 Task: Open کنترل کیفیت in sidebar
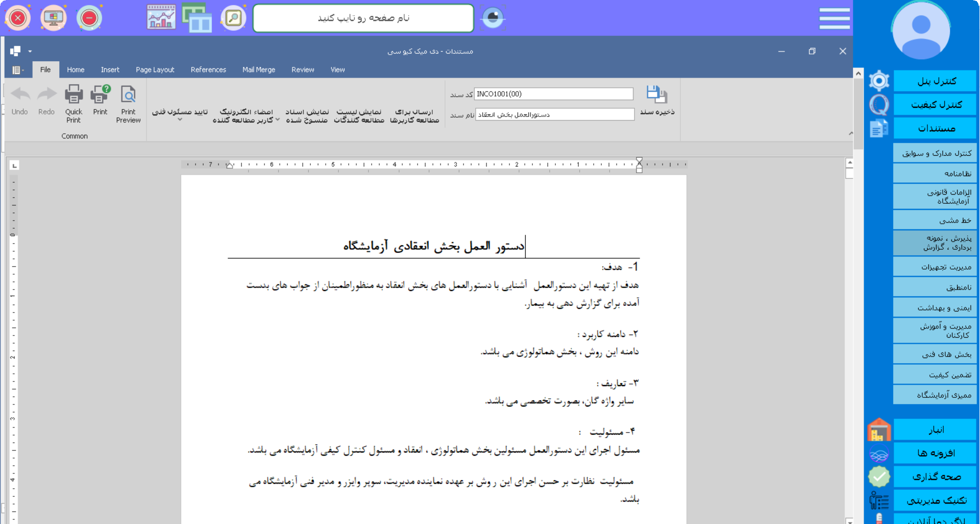coord(935,105)
